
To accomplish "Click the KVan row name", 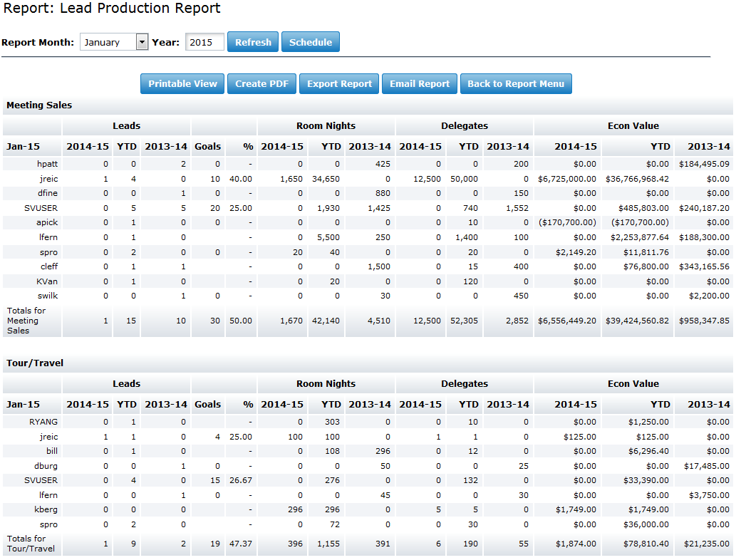I will [47, 281].
